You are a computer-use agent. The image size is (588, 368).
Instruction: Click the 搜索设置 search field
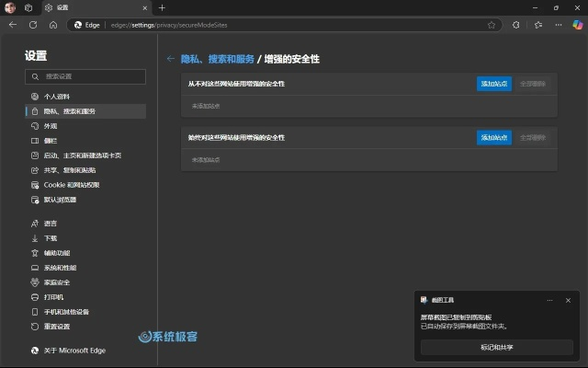[x=85, y=76]
